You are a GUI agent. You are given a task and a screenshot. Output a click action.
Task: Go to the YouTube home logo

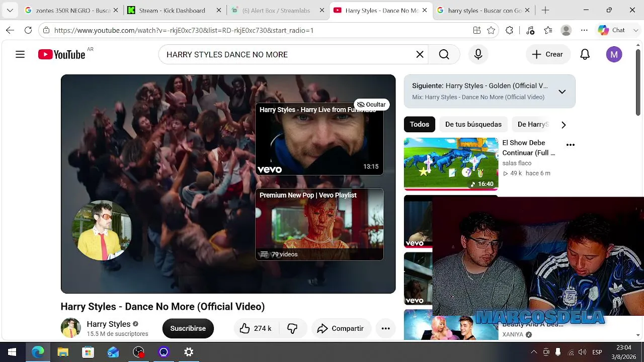pyautogui.click(x=61, y=54)
